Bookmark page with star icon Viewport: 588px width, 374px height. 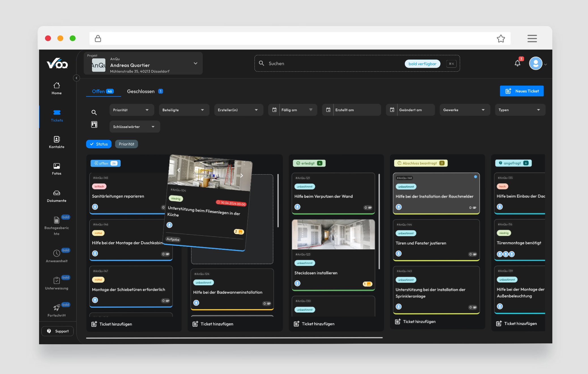tap(501, 39)
